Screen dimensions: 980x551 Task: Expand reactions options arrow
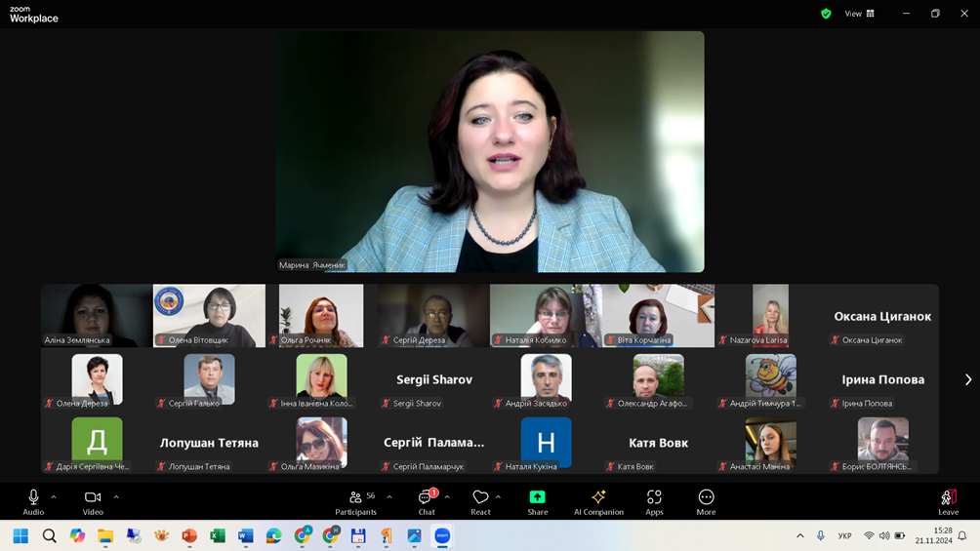pyautogui.click(x=498, y=497)
